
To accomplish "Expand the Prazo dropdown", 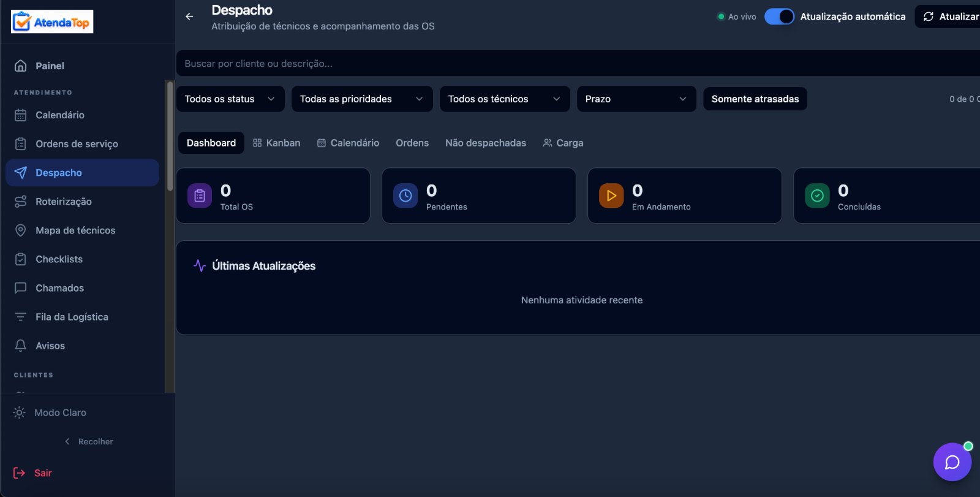I will [x=636, y=99].
